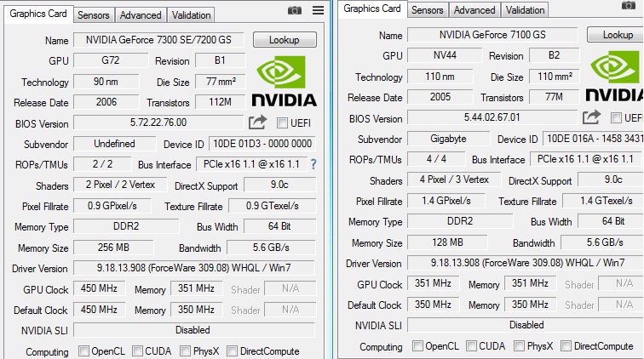
Task: Toggle UEFI checkbox in right window
Action: (x=616, y=117)
